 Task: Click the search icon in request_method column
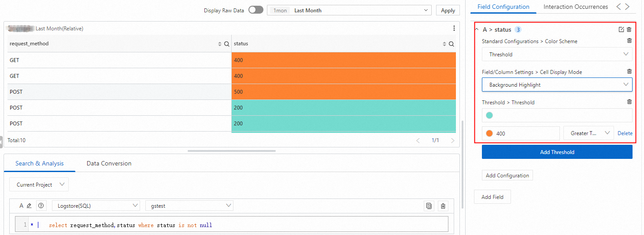point(226,44)
